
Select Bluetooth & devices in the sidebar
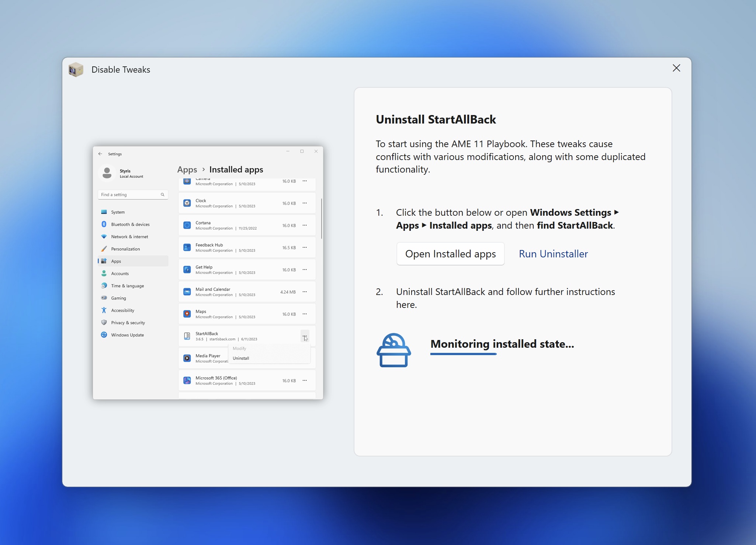tap(133, 224)
